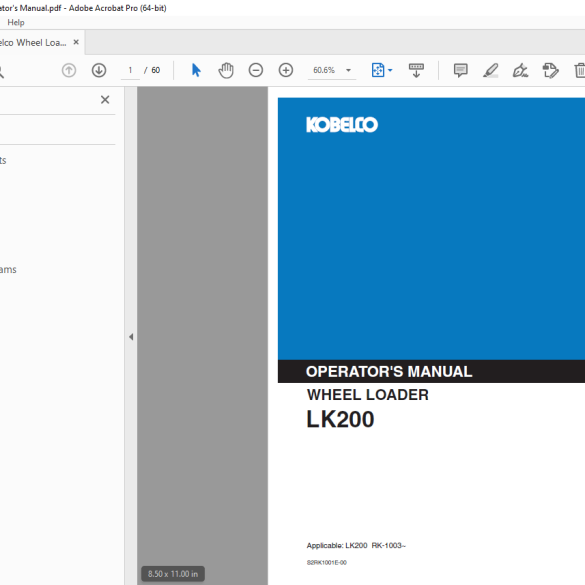Open the fit page options icon
The width and height of the screenshot is (585, 585).
378,70
